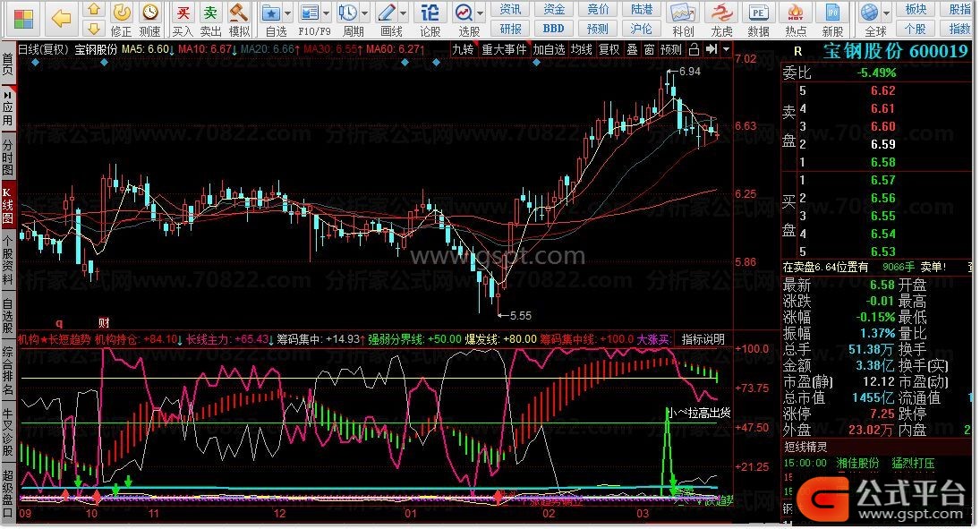Screen dimensions: 980x529
Task: Click the 竞价 auction button
Action: pos(598,9)
